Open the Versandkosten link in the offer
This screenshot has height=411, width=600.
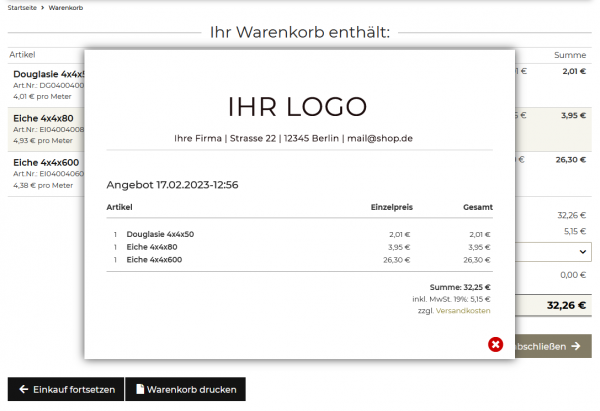coord(463,311)
